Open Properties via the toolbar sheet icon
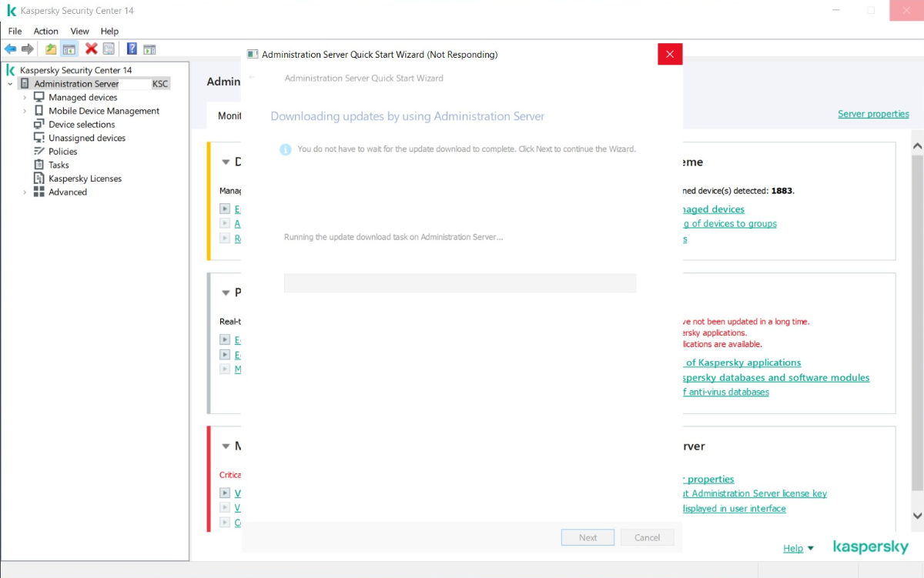Image resolution: width=924 pixels, height=578 pixels. coord(109,49)
